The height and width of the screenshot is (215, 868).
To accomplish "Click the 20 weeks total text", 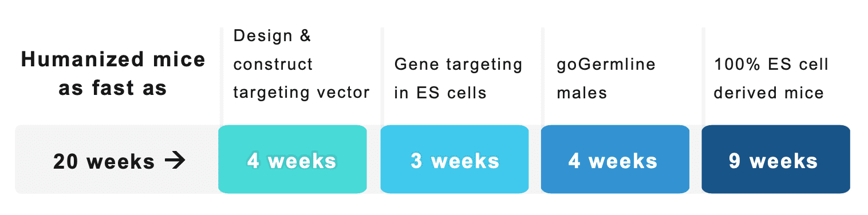I will click(104, 162).
